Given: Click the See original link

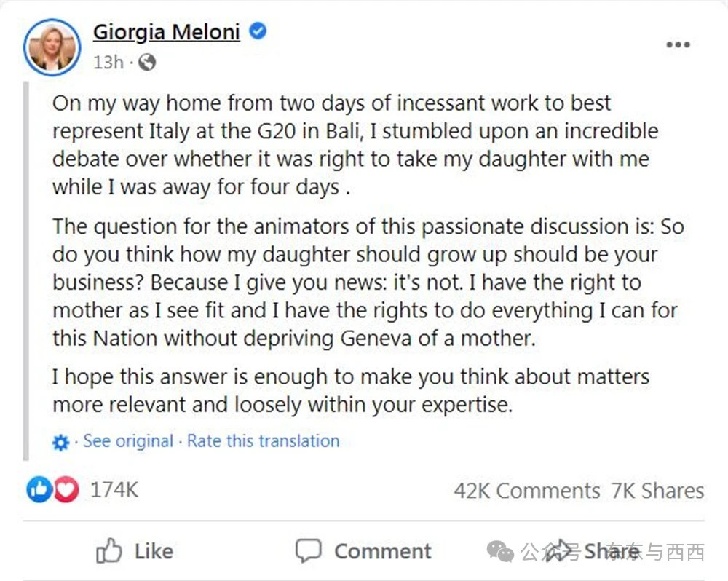Looking at the screenshot, I should tap(128, 441).
